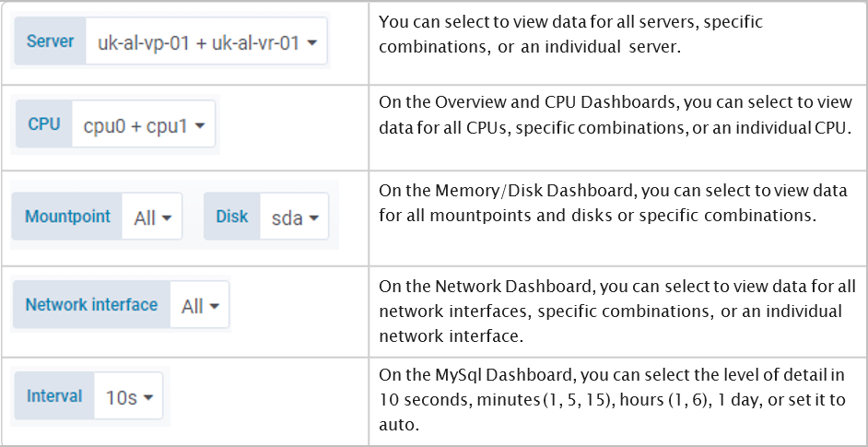
Task: Click the Mountpoint label
Action: click(67, 218)
